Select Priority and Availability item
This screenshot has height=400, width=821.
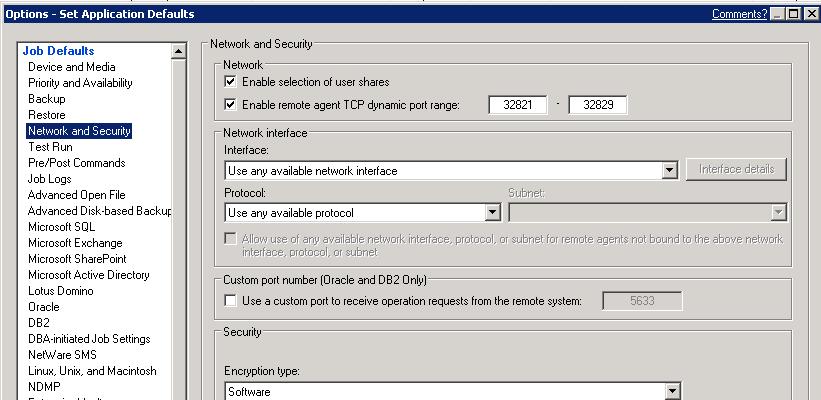pyautogui.click(x=80, y=83)
